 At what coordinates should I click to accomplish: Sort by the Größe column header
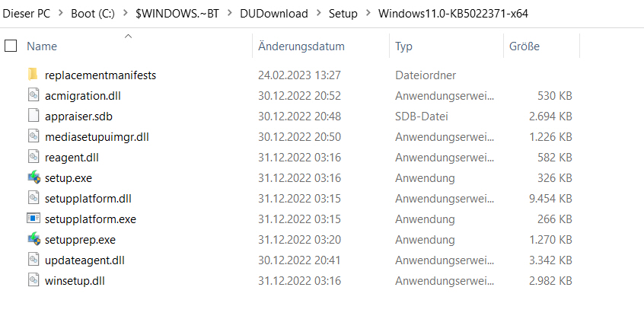click(x=524, y=46)
